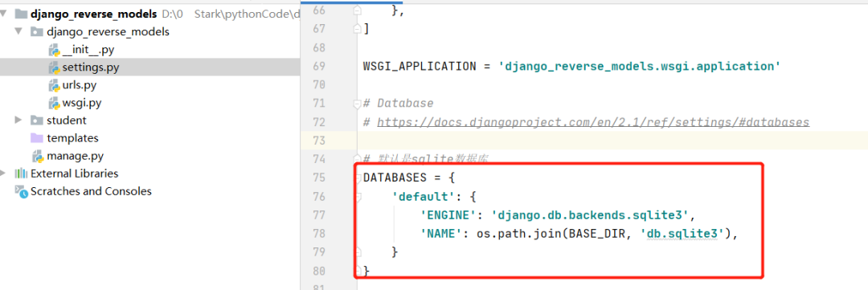Image resolution: width=868 pixels, height=290 pixels.
Task: Click the settings.py Python file icon
Action: point(54,68)
